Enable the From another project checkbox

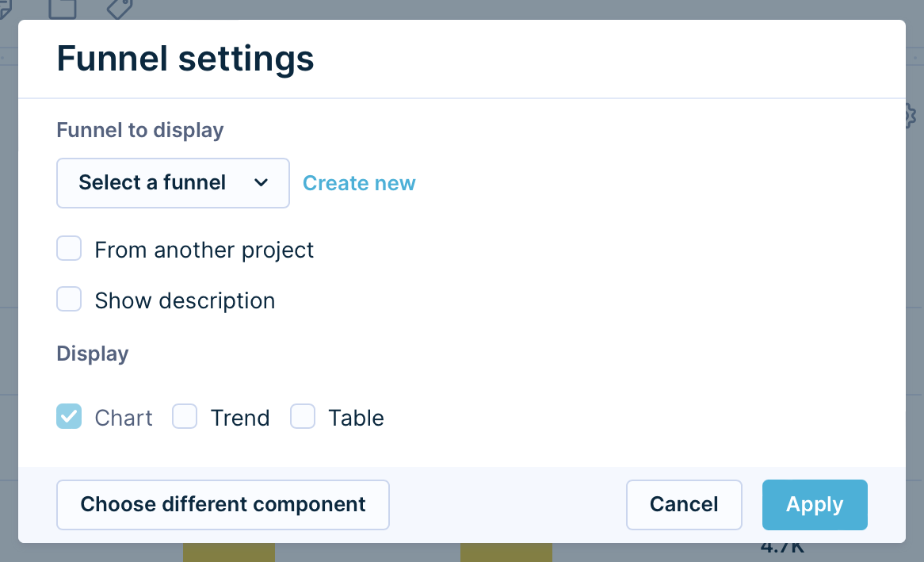[x=69, y=249]
